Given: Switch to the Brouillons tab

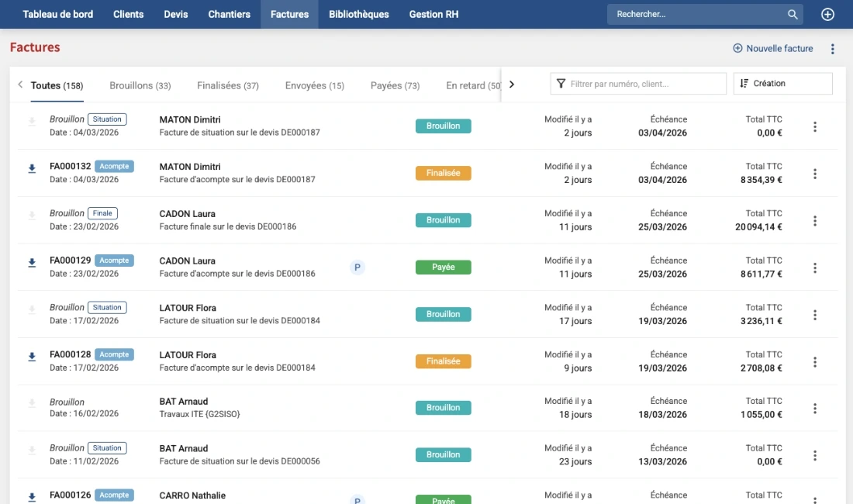Looking at the screenshot, I should [x=140, y=86].
